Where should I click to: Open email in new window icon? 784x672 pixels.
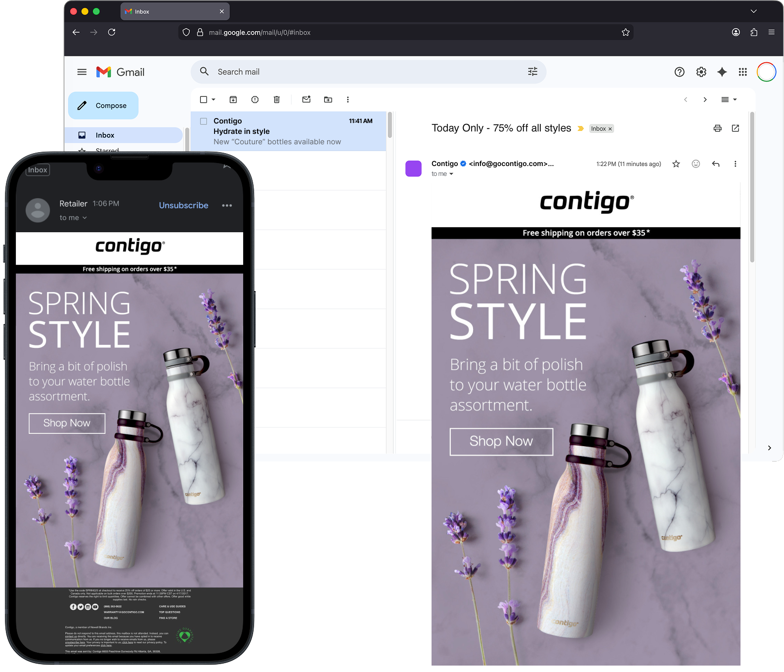pyautogui.click(x=736, y=128)
